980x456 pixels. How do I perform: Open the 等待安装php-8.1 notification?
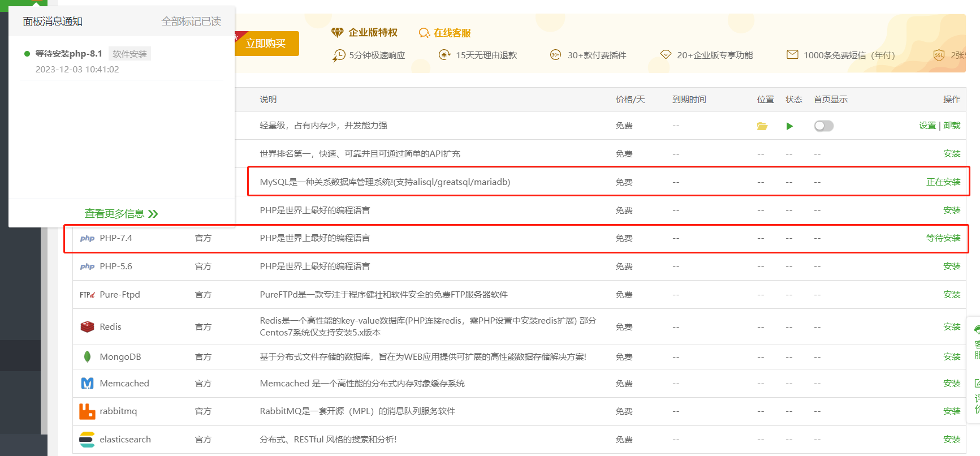(x=69, y=54)
